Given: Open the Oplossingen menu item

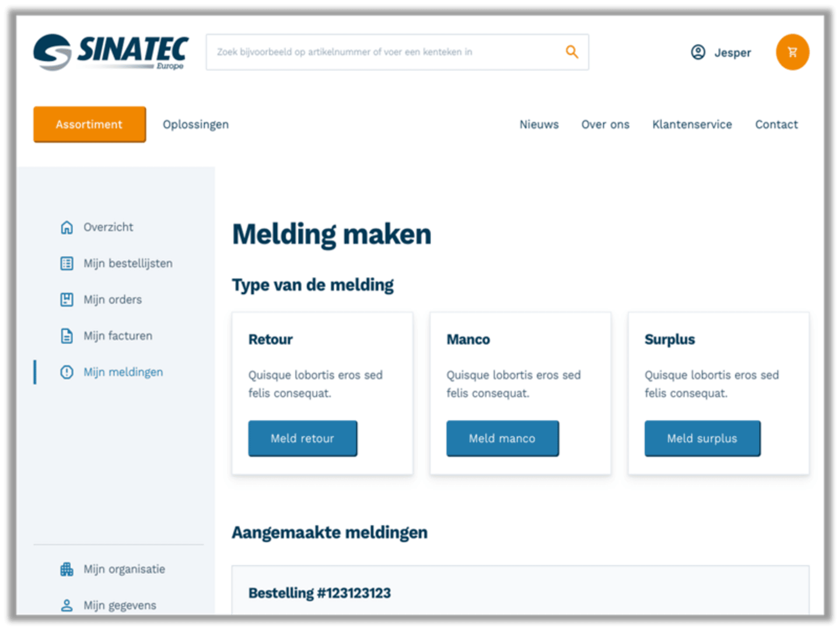Looking at the screenshot, I should coord(196,125).
